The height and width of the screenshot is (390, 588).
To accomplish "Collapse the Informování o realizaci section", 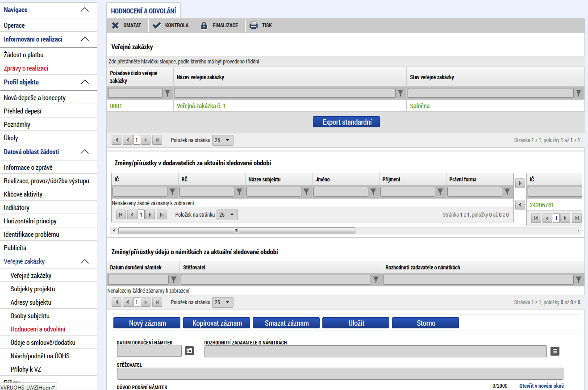I will coord(85,39).
